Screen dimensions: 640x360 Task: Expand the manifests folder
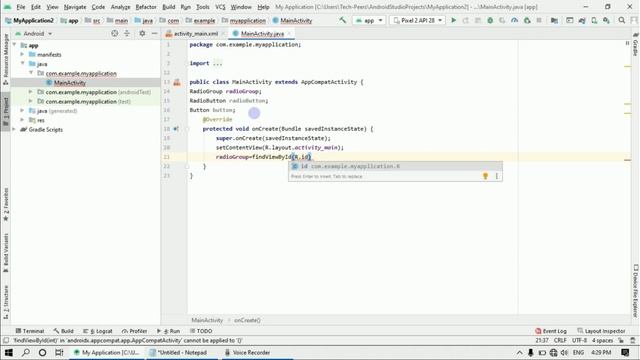click(x=23, y=54)
